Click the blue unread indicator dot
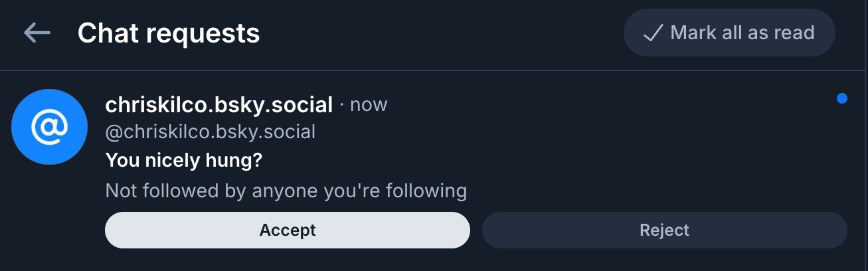The width and height of the screenshot is (868, 271). (842, 99)
